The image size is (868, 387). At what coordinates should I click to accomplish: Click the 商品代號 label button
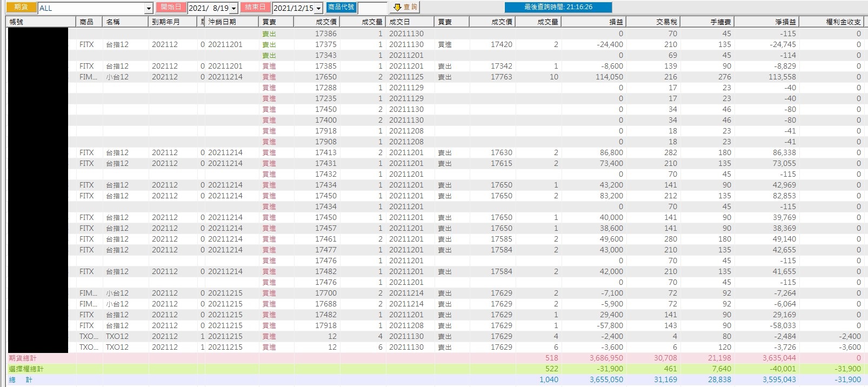tap(341, 7)
